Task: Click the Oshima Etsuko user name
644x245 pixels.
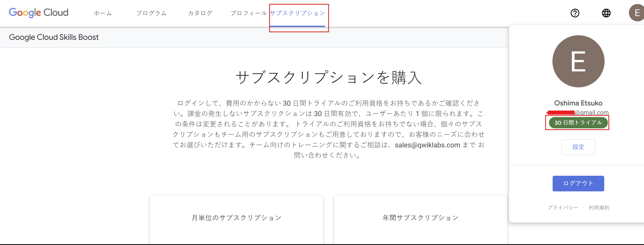Action: pyautogui.click(x=578, y=103)
